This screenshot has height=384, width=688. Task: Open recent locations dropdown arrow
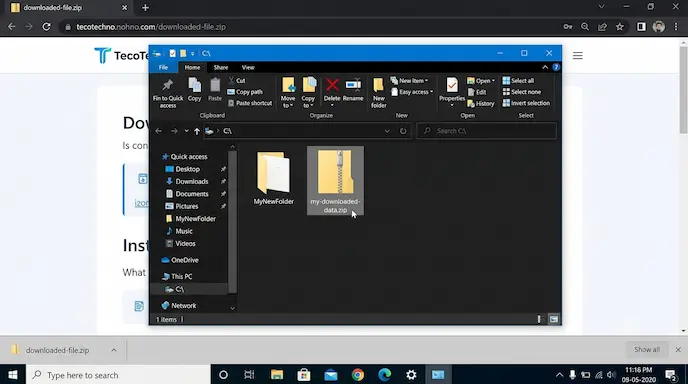pyautogui.click(x=186, y=131)
